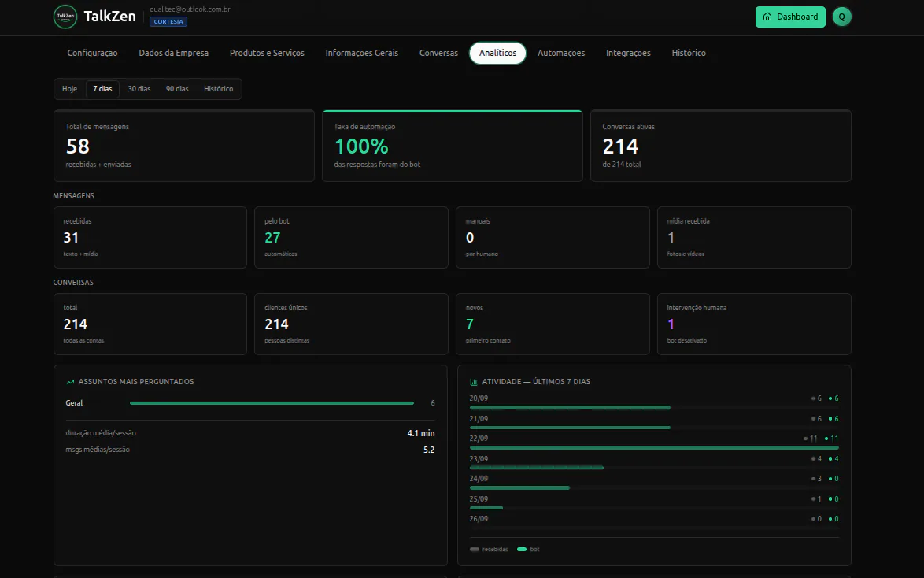
Task: Open the user avatar labeled Q
Action: [x=841, y=17]
